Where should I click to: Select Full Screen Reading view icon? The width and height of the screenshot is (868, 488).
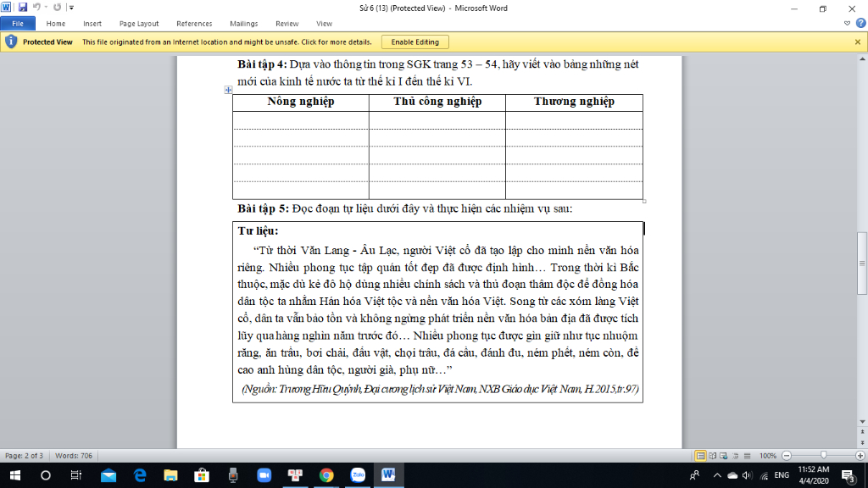tap(712, 456)
